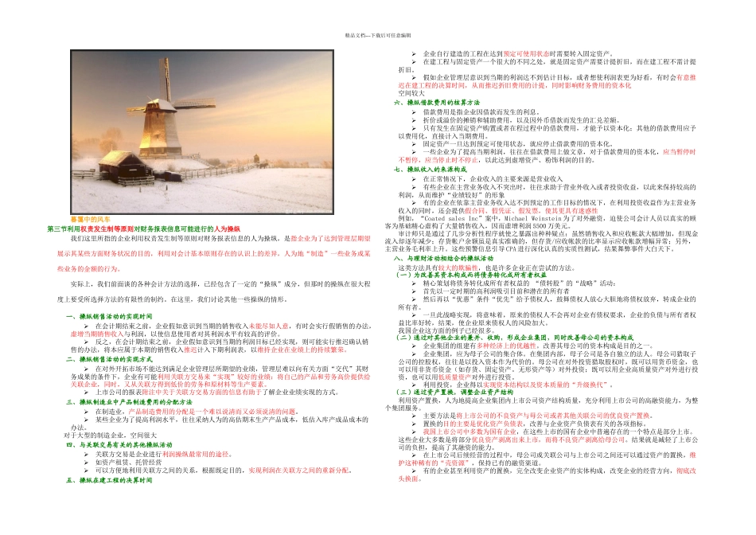Click heading '七、操纵收入的来源构成'
Viewport: 756px width, 535px height.
pyautogui.click(x=430, y=170)
